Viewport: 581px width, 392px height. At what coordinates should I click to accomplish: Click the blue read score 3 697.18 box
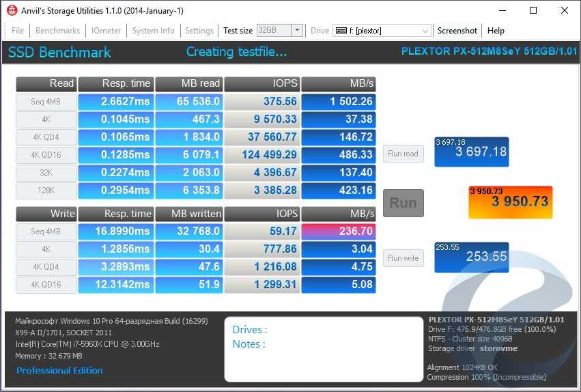tap(471, 152)
